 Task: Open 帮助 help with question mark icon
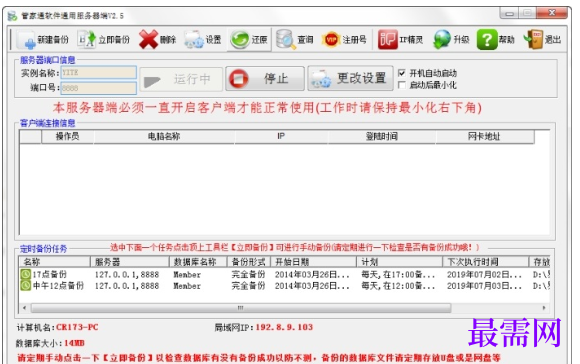pyautogui.click(x=487, y=40)
